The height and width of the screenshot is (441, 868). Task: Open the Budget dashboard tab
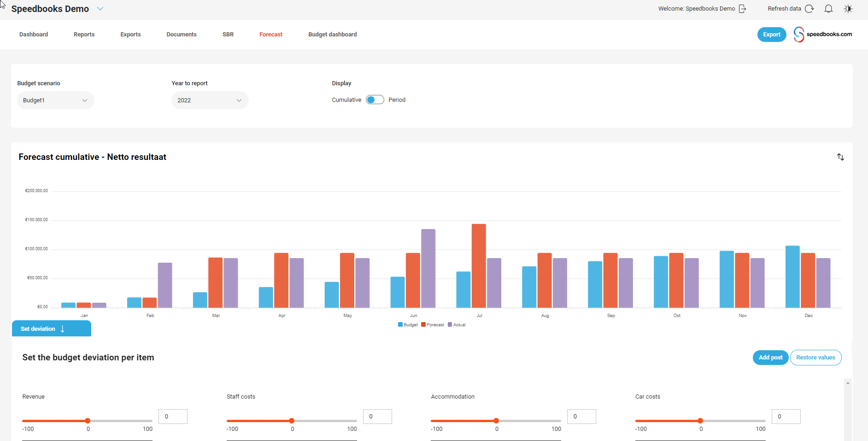[333, 35]
